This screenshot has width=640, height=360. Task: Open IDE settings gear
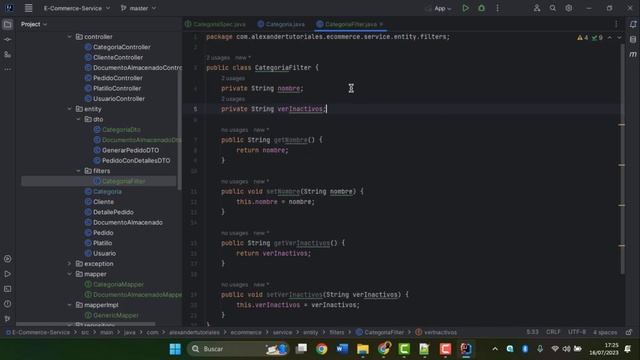pos(569,8)
